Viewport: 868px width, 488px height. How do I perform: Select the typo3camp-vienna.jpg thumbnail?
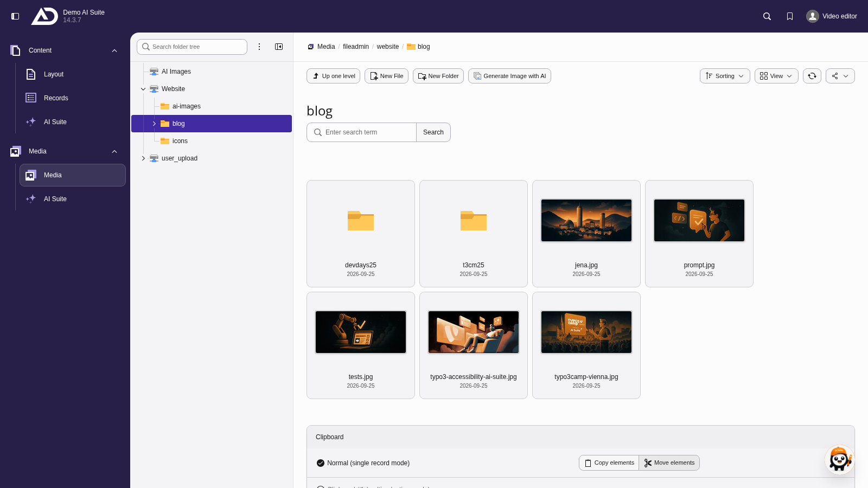pyautogui.click(x=586, y=332)
